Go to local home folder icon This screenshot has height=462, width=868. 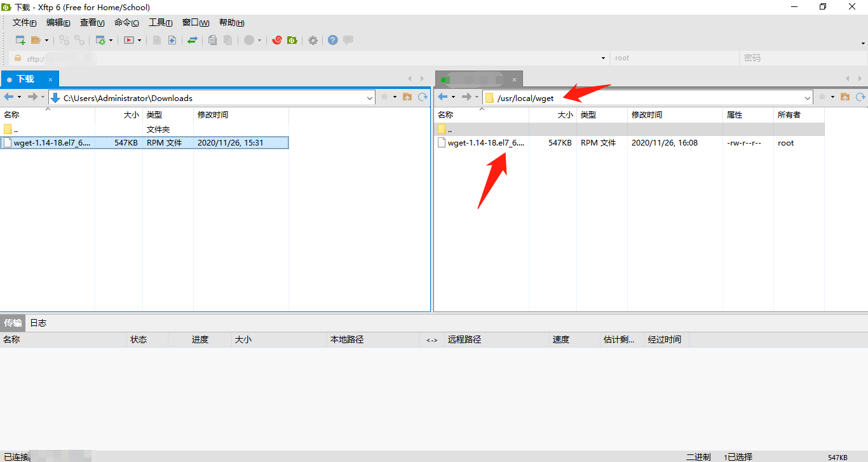pyautogui.click(x=407, y=97)
